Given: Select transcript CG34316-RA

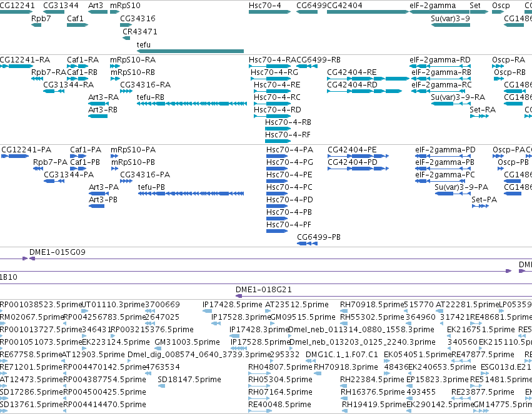Looking at the screenshot, I should [126, 91].
